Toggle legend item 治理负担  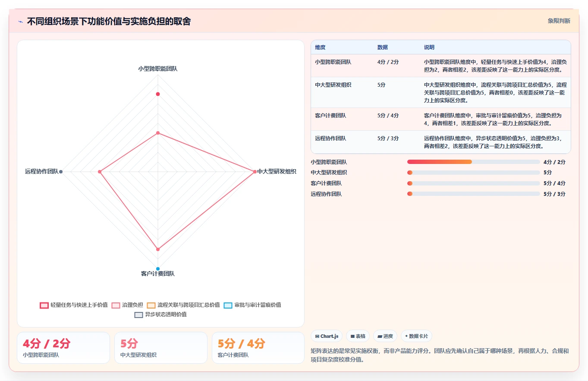[x=127, y=305]
